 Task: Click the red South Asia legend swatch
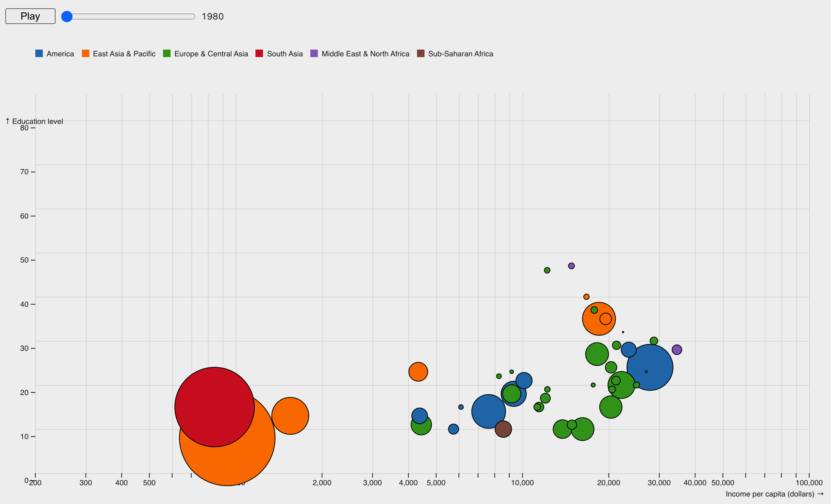point(259,53)
